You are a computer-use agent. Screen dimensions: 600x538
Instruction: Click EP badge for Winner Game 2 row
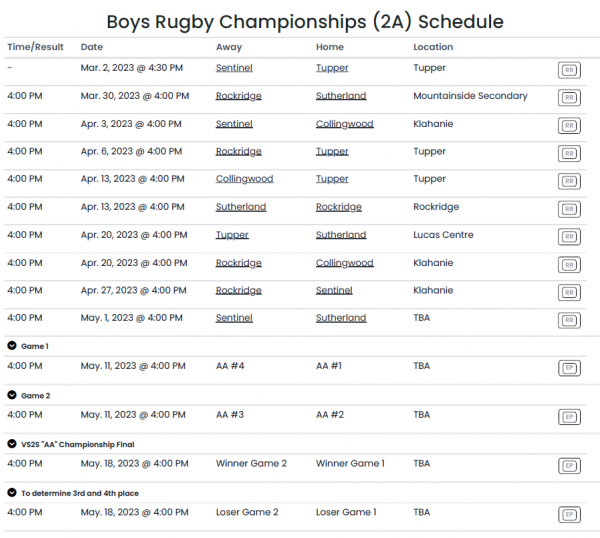569,465
